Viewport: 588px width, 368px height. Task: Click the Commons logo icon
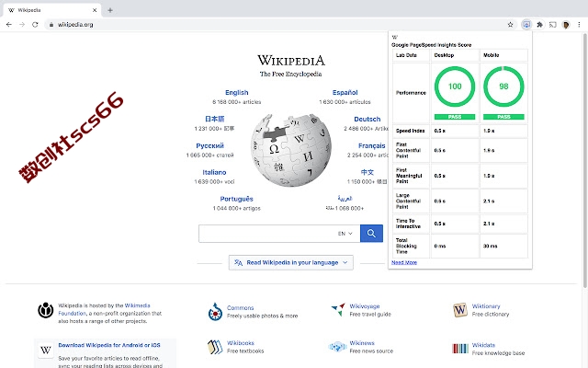pos(215,312)
